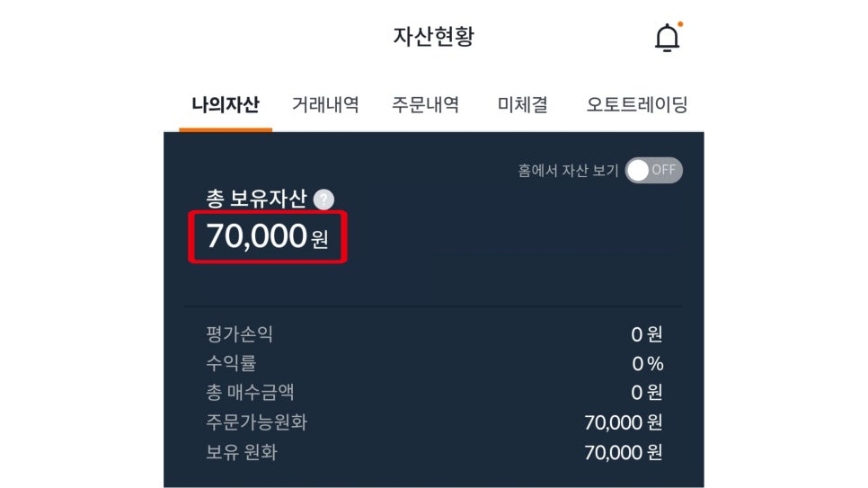Screen dimensions: 868x488
Task: Click the 수익률 row label
Action: (x=232, y=363)
